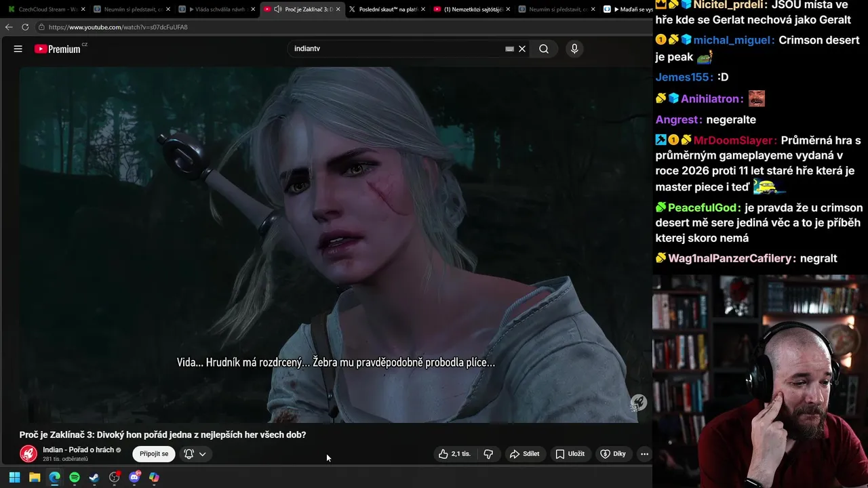868x488 pixels.
Task: Click the youtube.com address bar URL
Action: click(118, 27)
